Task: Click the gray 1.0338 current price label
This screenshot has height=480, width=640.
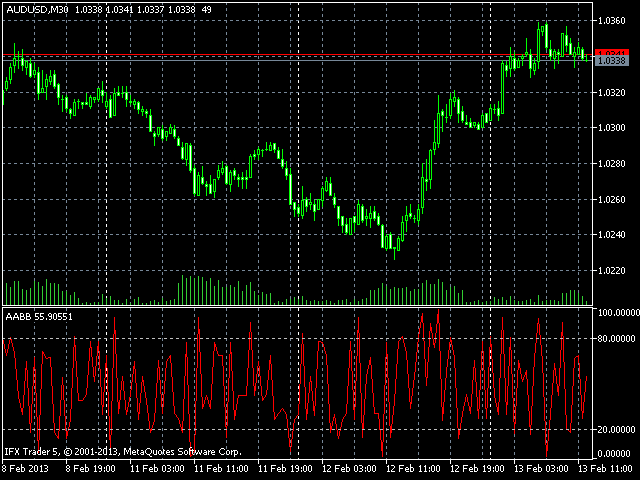Action: coord(611,61)
